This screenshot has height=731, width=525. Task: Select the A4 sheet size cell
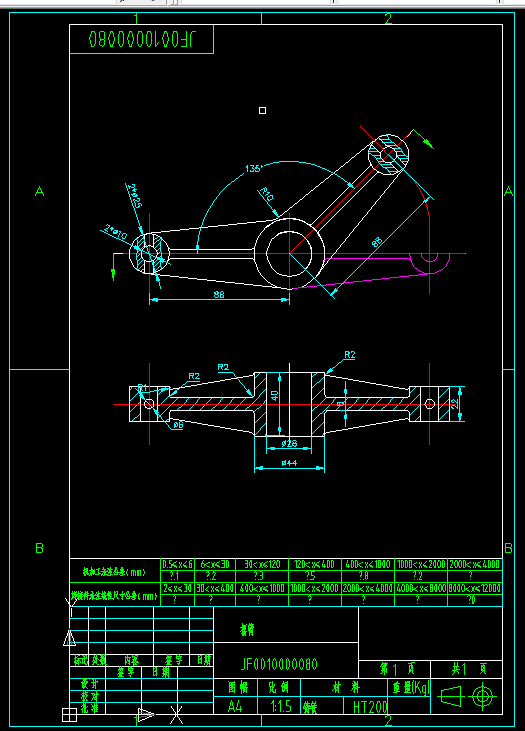pos(235,706)
